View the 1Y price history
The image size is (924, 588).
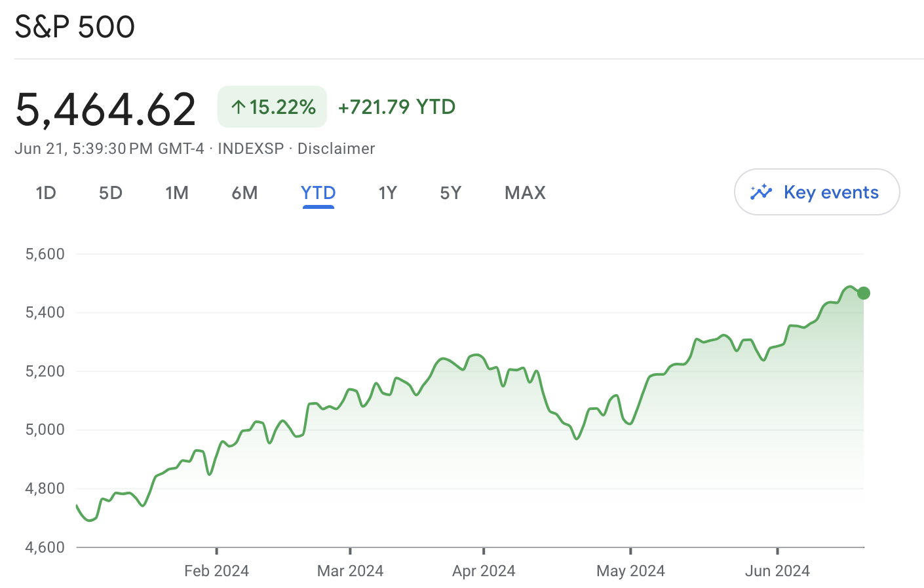388,193
